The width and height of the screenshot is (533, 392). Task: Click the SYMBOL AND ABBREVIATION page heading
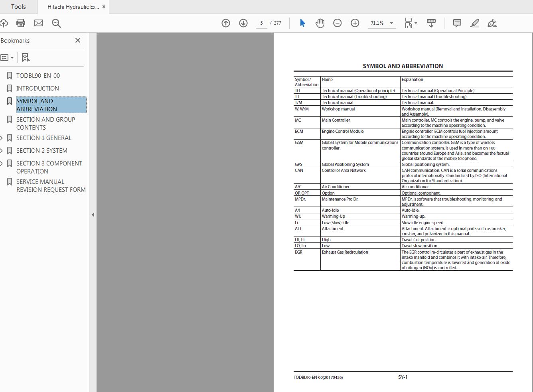click(403, 66)
